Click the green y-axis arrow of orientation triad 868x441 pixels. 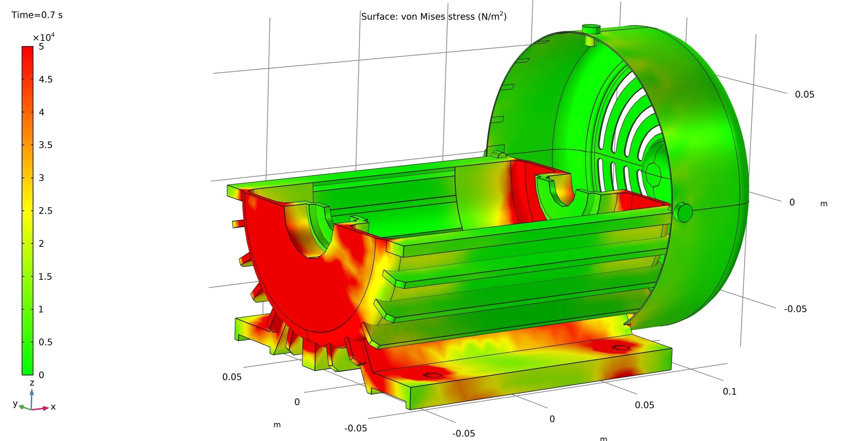point(22,407)
